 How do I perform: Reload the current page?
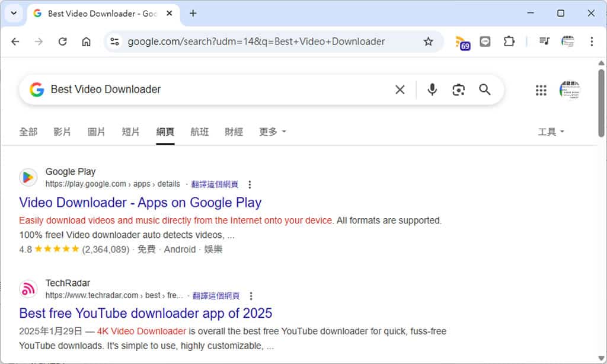(x=62, y=41)
